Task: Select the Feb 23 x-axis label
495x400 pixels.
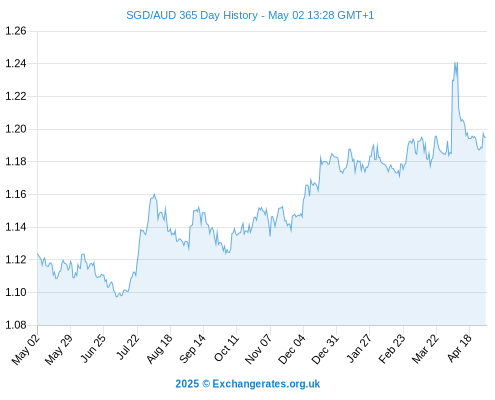Action: pos(392,348)
